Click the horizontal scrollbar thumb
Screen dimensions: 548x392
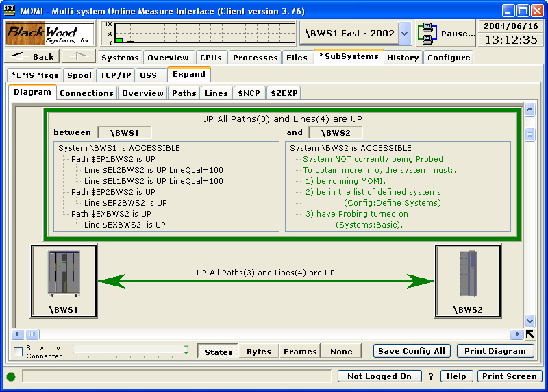[32, 334]
